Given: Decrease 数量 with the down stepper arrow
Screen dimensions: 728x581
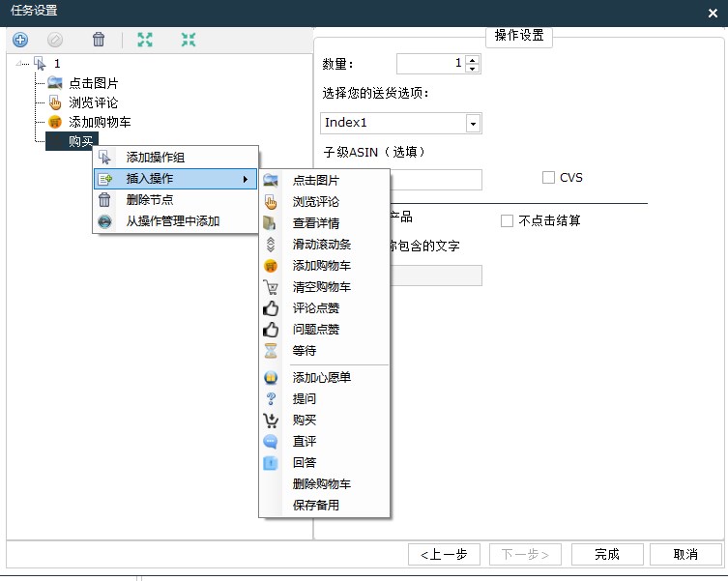Looking at the screenshot, I should click(473, 69).
